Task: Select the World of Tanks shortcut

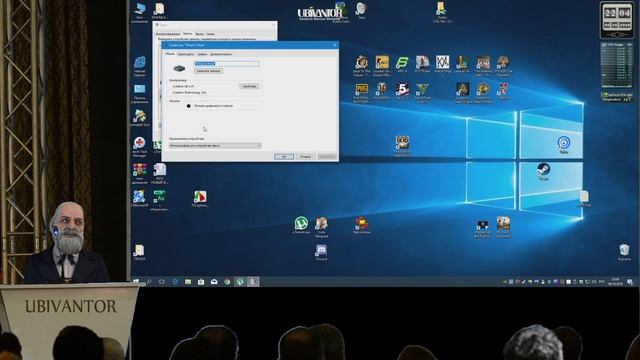Action: pos(382,91)
